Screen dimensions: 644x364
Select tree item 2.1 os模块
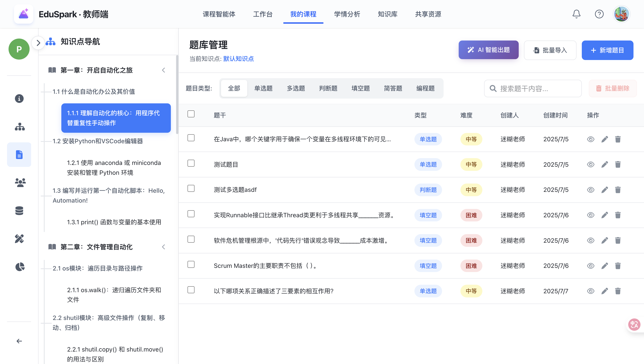[97, 268]
